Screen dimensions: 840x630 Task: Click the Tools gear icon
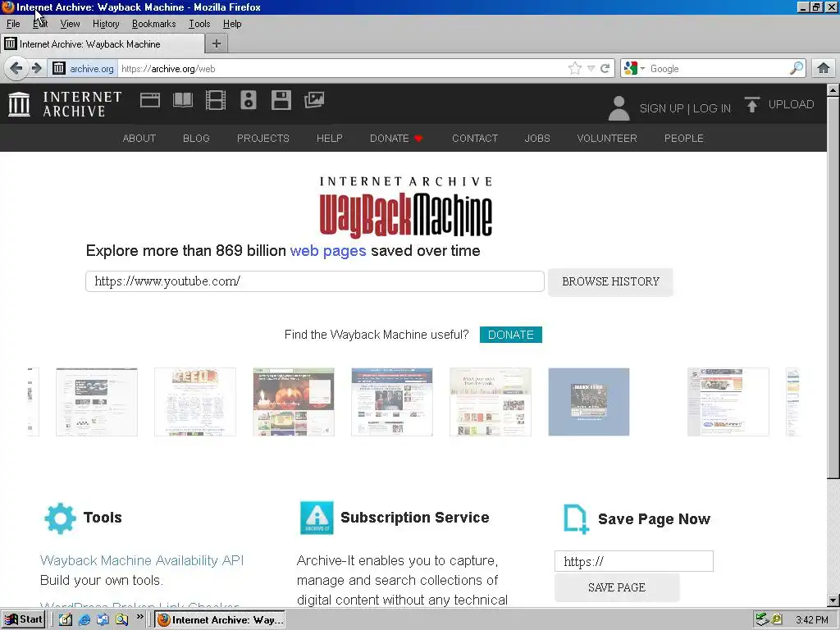(60, 518)
